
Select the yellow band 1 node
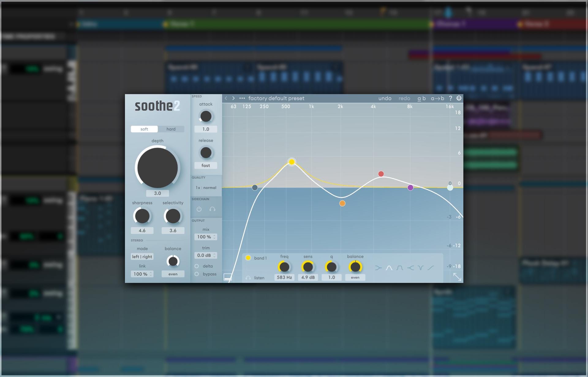292,162
